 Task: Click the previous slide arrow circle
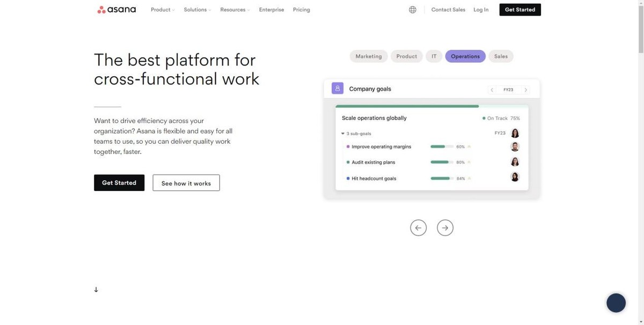[418, 227]
